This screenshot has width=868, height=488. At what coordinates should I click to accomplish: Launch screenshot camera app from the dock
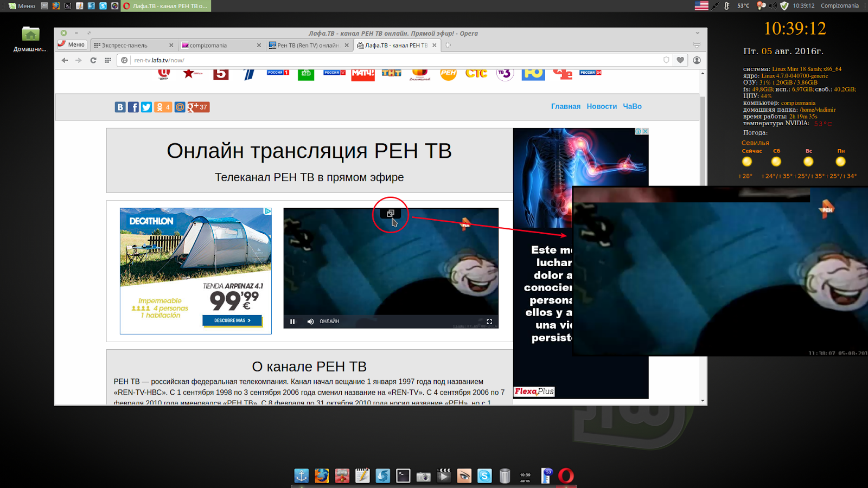(423, 476)
